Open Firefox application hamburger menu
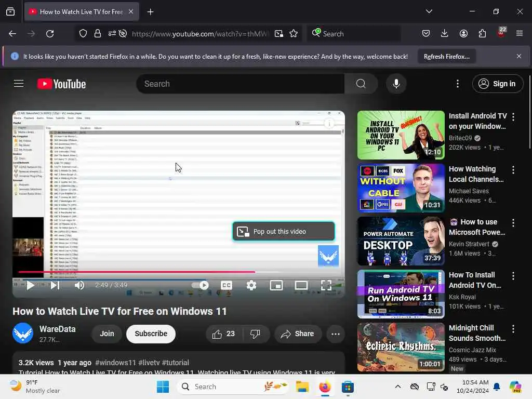Viewport: 532px width, 399px height. (520, 33)
